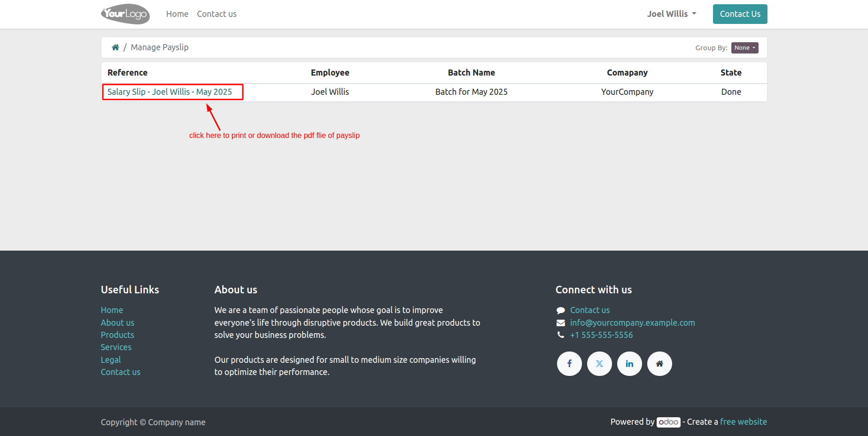Click the info@yourcompany.example.com email link
Image resolution: width=868 pixels, height=436 pixels.
[x=633, y=323]
